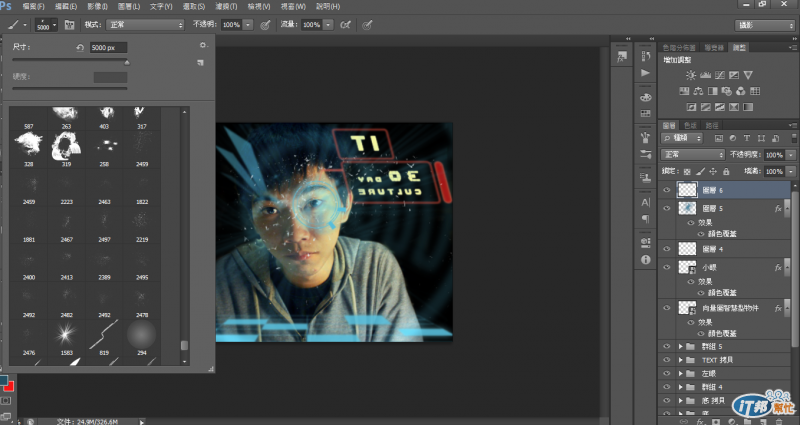Screen dimensions: 800x425
Task: Add Curves adjustment icon
Action: click(x=720, y=75)
